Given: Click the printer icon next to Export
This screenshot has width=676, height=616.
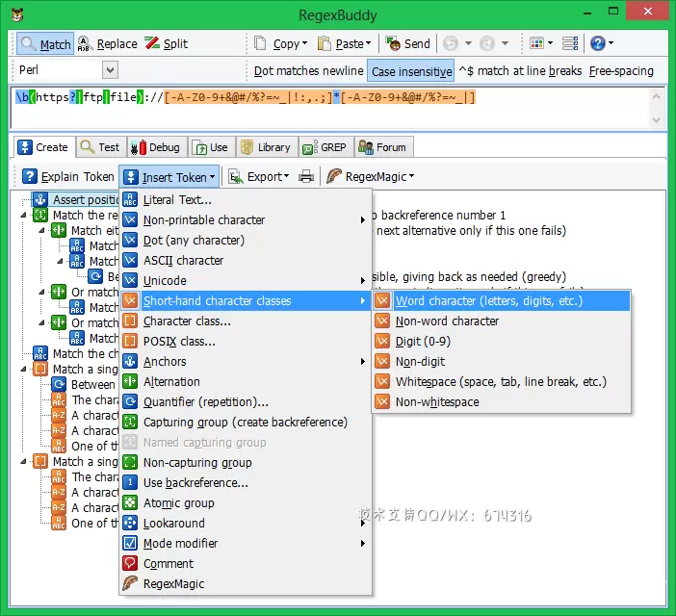Looking at the screenshot, I should point(306,176).
